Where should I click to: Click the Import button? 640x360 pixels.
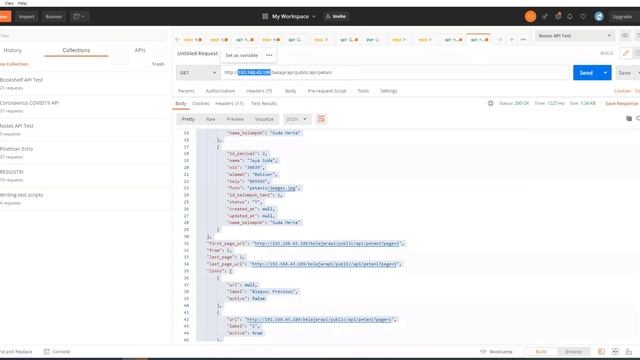[x=27, y=17]
